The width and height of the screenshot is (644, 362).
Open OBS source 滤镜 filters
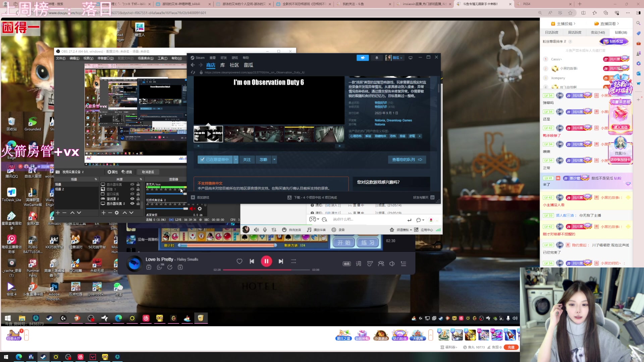pos(127,172)
